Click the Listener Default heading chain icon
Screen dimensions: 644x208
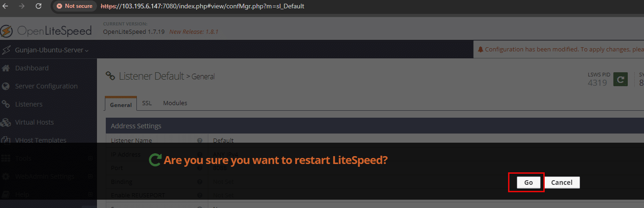tap(110, 76)
